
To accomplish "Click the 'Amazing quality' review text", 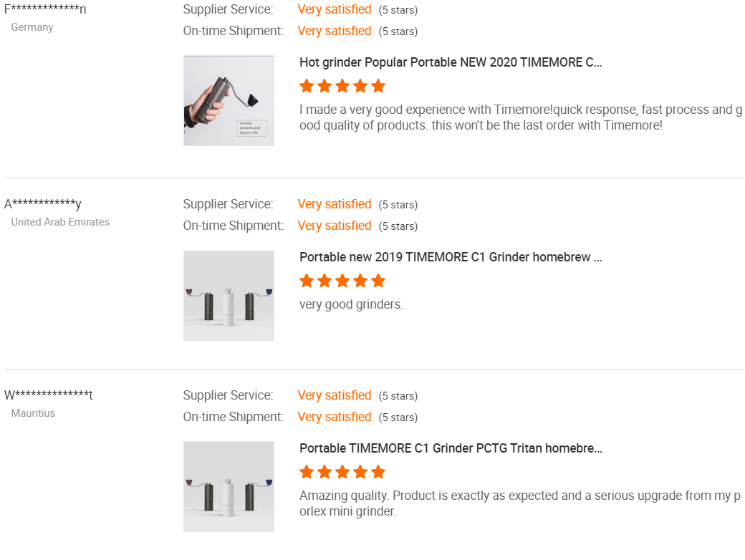I will 519,503.
